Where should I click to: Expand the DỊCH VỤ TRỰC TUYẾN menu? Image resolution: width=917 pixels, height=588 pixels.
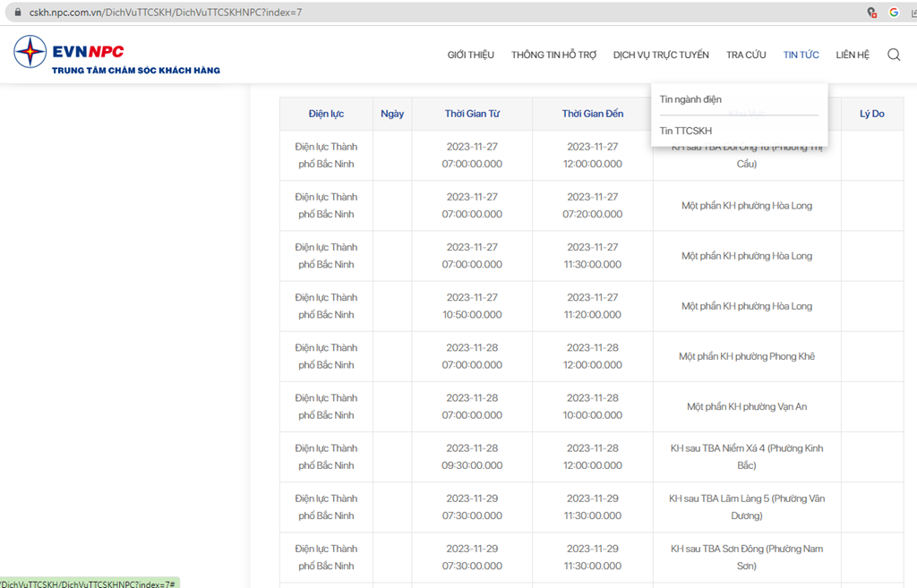pos(661,55)
